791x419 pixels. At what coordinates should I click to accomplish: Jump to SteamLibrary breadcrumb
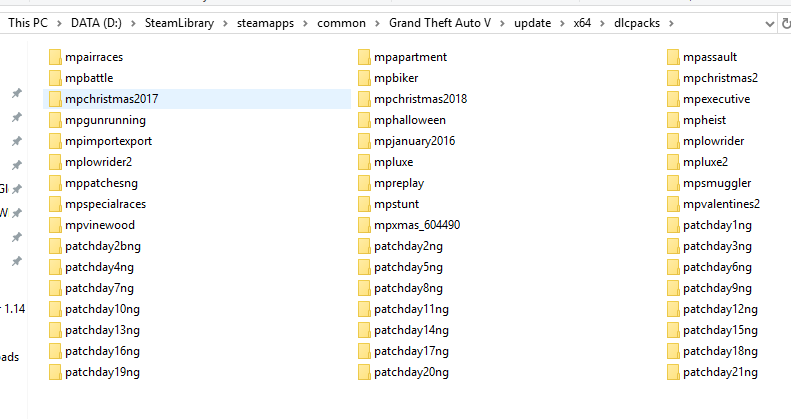point(179,23)
